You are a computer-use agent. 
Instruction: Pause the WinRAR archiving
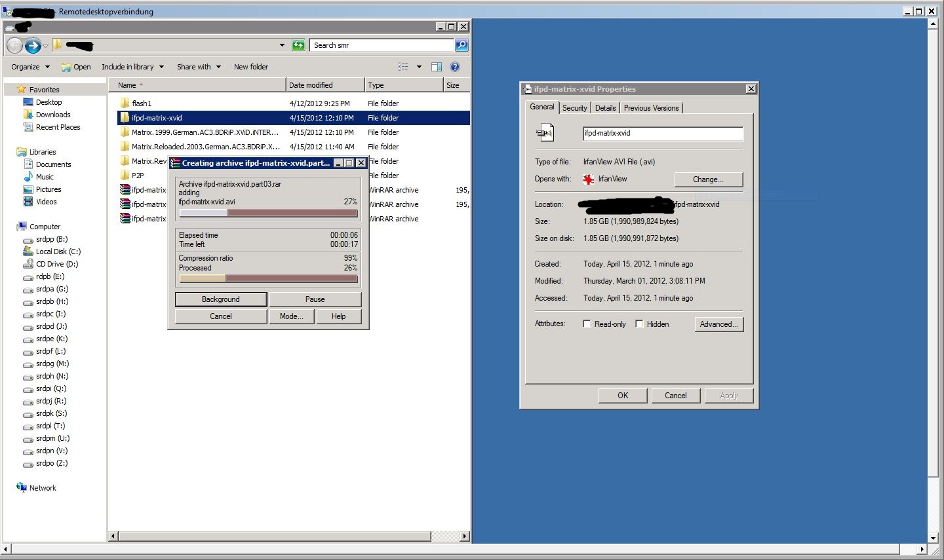(x=315, y=299)
